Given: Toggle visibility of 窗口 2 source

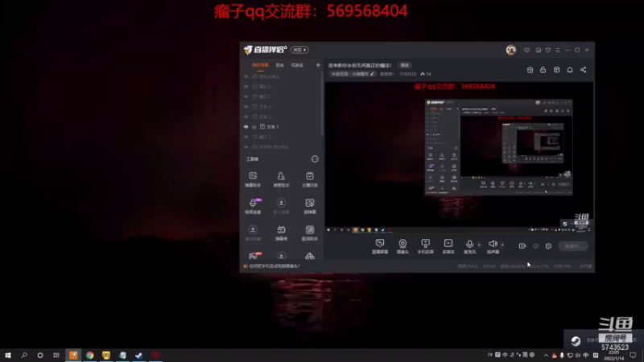Looking at the screenshot, I should point(246,137).
